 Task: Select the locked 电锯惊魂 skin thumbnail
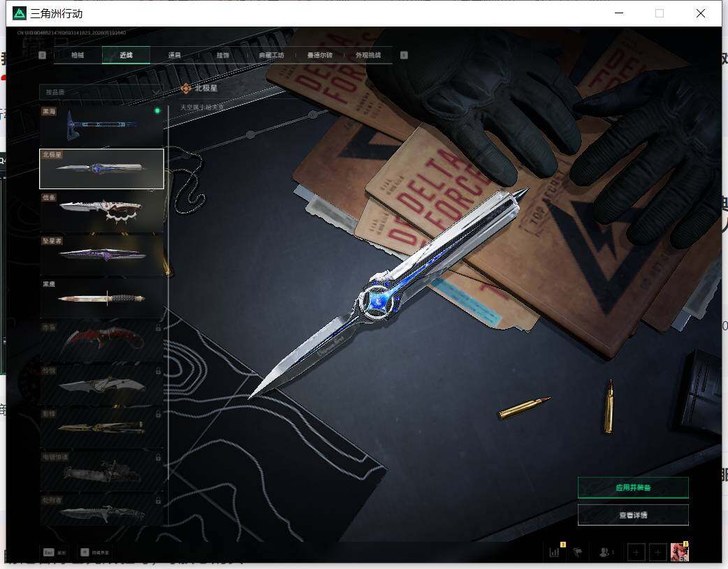101,471
